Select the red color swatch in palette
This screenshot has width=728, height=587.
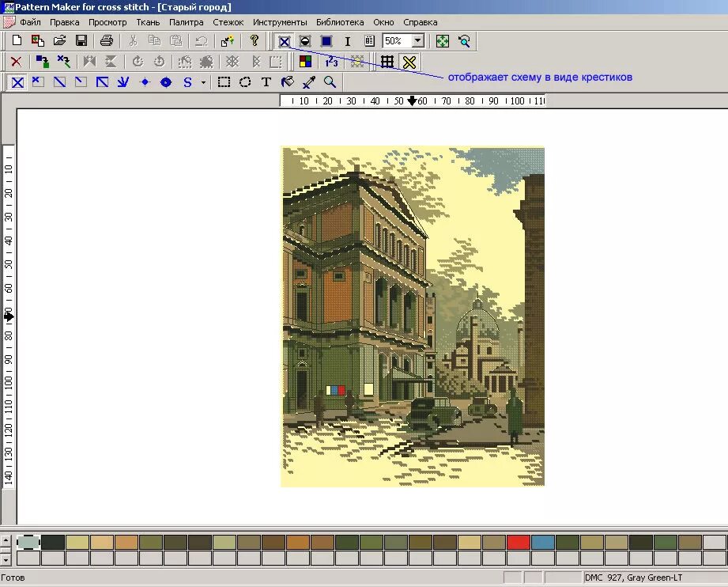(x=519, y=542)
